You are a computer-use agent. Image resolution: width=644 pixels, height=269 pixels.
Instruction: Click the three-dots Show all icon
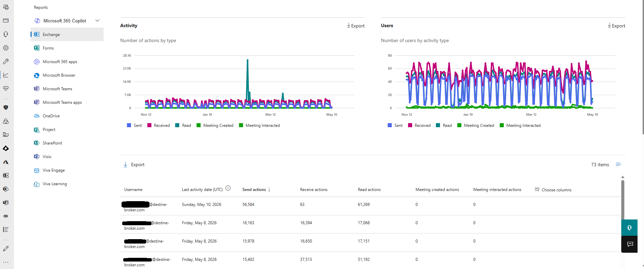[6, 262]
